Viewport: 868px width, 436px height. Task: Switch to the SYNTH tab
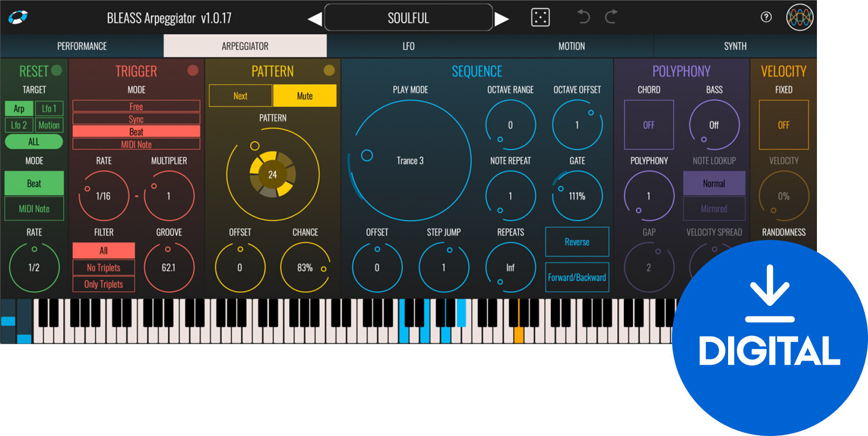(x=735, y=46)
